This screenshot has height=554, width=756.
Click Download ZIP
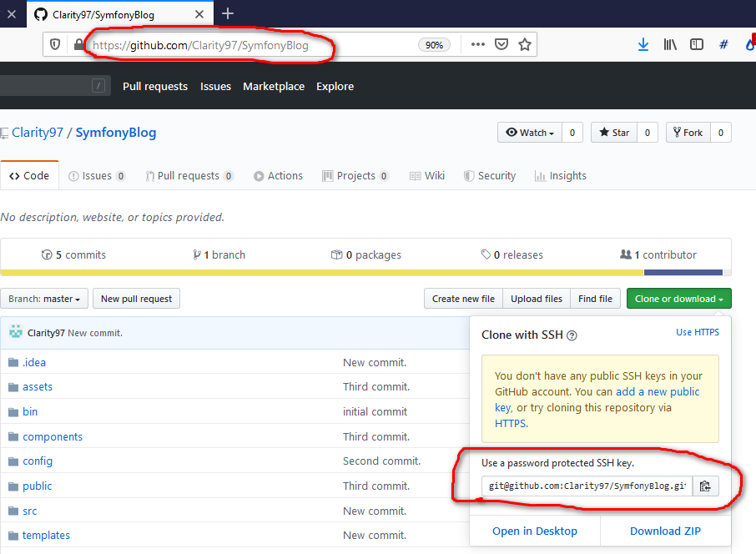[x=665, y=531]
